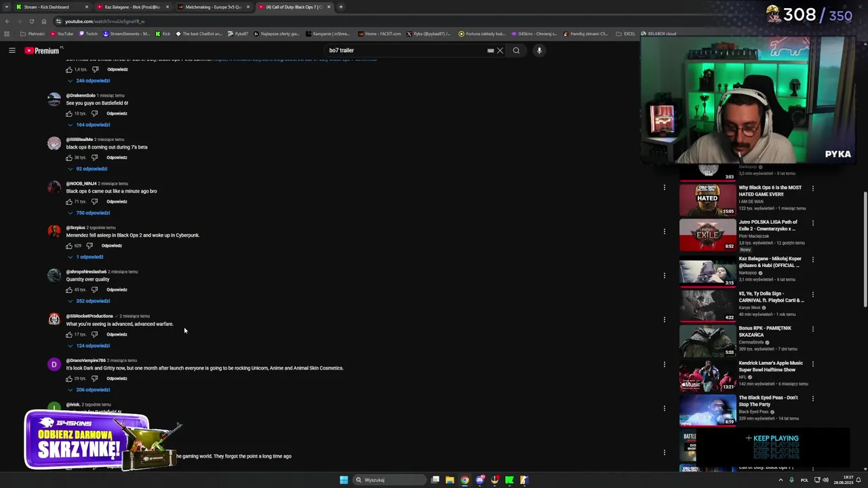Click the taskbar Wyszukaj search box

tap(388, 480)
